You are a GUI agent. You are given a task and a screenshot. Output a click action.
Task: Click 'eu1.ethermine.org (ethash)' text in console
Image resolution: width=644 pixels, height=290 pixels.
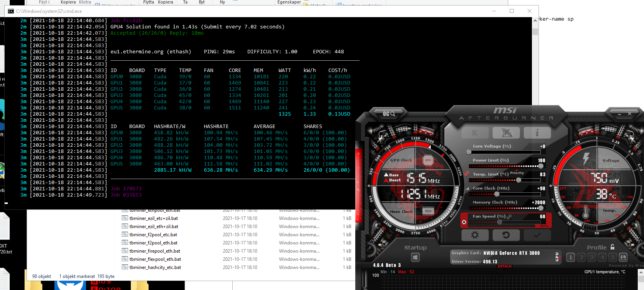click(x=151, y=52)
